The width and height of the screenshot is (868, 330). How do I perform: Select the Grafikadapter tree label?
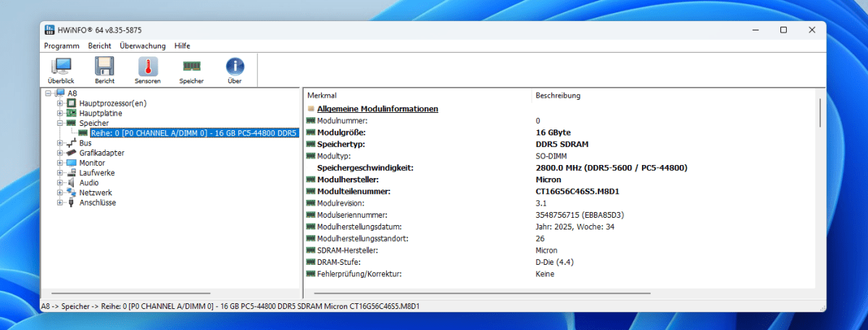pos(102,153)
